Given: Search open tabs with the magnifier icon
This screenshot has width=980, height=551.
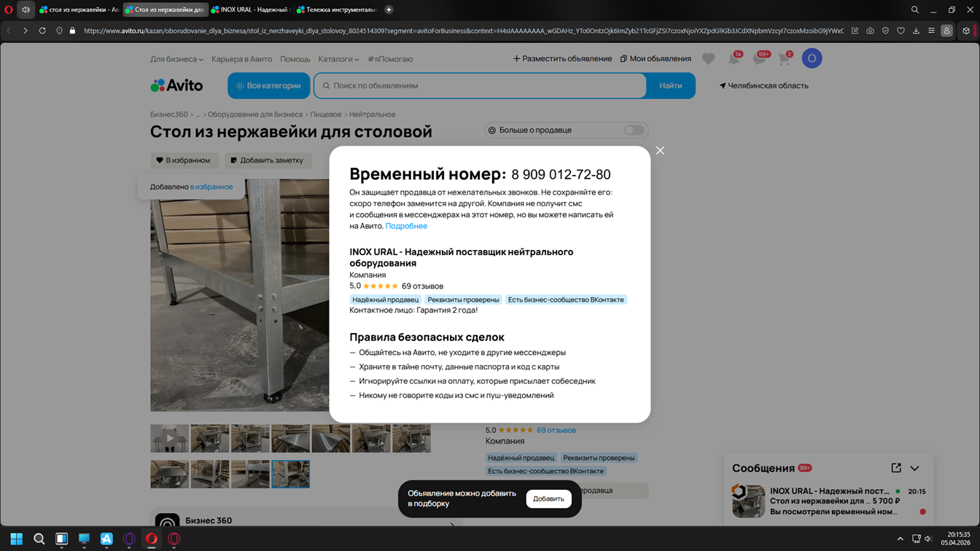Looking at the screenshot, I should pos(914,9).
